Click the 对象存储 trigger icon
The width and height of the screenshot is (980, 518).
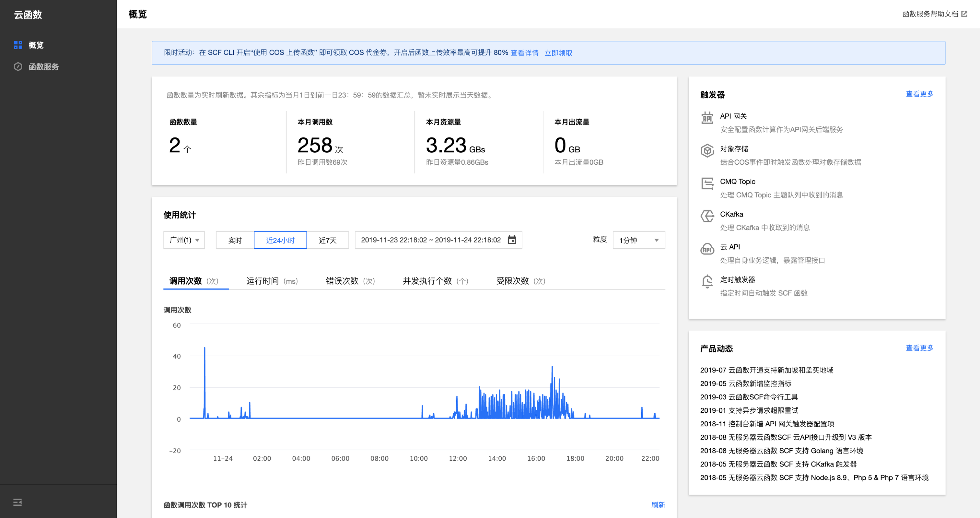point(707,151)
